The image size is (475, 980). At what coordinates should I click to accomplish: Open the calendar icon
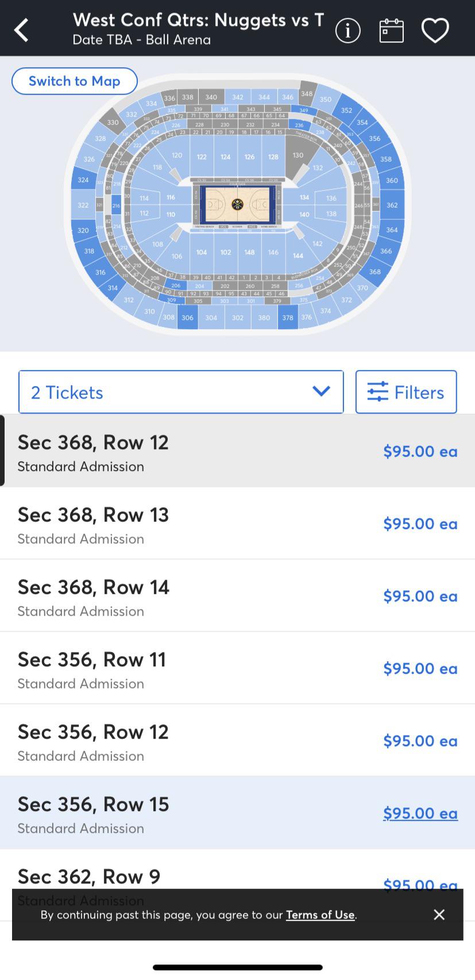click(391, 30)
